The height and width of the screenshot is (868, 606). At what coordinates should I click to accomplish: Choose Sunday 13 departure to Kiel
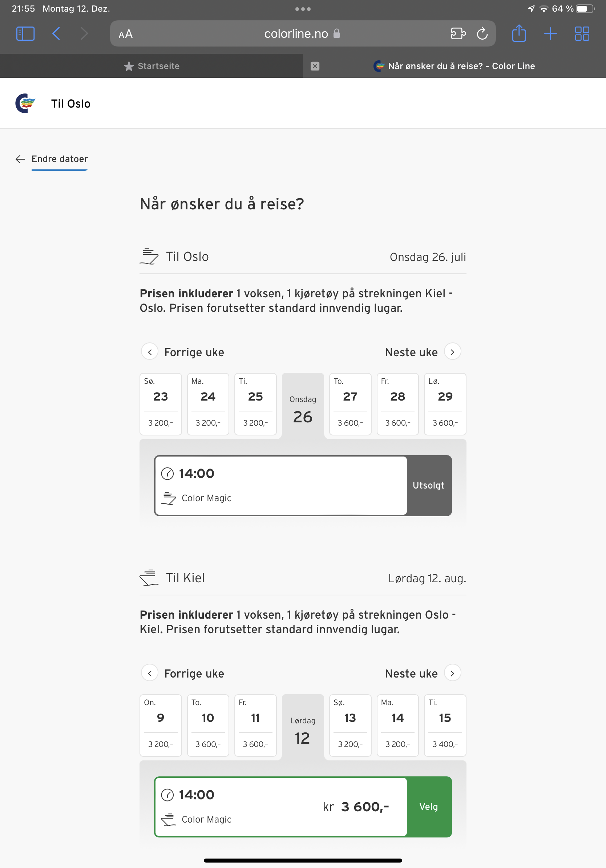point(350,725)
